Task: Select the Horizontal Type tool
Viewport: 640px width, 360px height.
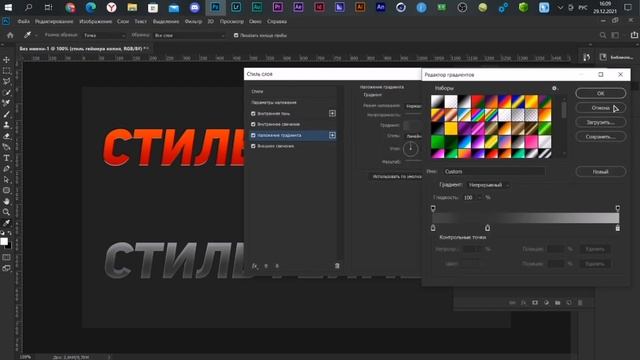Action: coord(7,158)
